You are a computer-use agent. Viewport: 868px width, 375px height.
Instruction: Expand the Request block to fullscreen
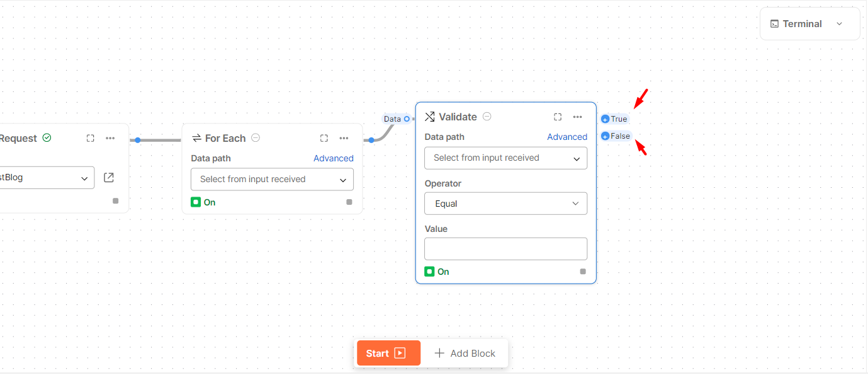tap(91, 138)
